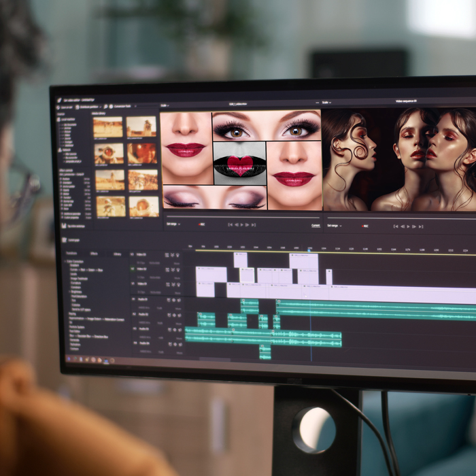Select the first thumbnail in the media library

point(108,126)
